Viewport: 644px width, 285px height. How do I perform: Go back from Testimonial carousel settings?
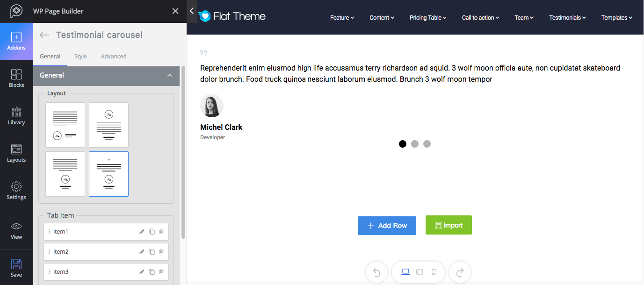pos(44,35)
